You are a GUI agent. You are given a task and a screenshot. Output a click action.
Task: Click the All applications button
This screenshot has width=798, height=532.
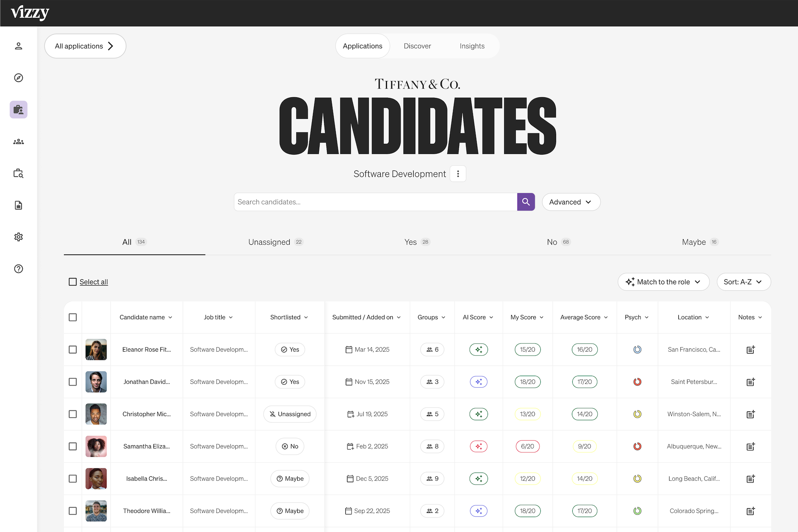tap(85, 46)
